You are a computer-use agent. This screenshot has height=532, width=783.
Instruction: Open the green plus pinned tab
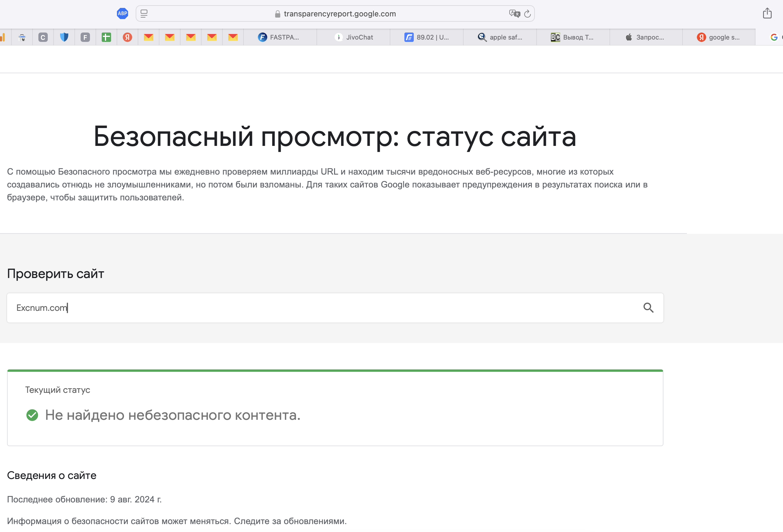(106, 37)
